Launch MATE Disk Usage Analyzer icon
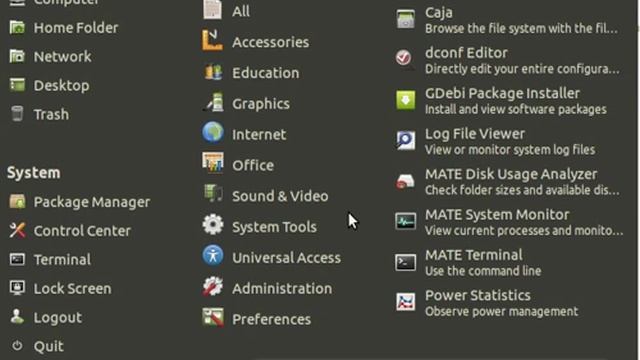640x360 pixels. click(x=405, y=181)
